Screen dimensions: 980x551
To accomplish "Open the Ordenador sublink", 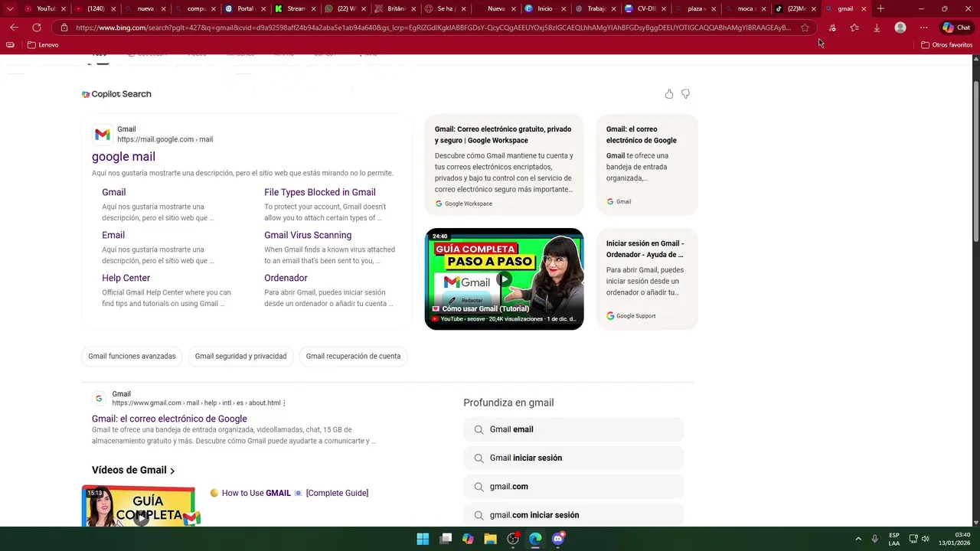I will pyautogui.click(x=286, y=278).
